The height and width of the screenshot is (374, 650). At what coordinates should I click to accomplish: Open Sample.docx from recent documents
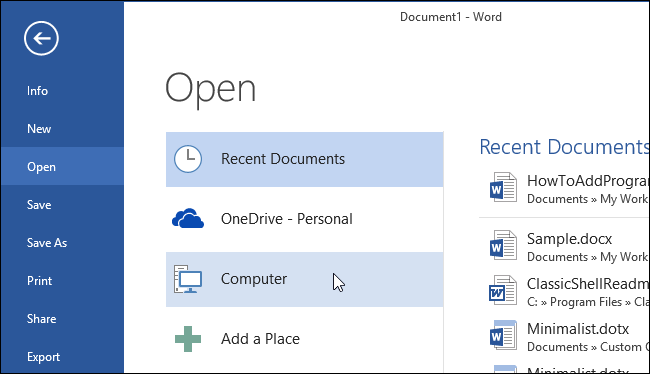[x=569, y=239]
